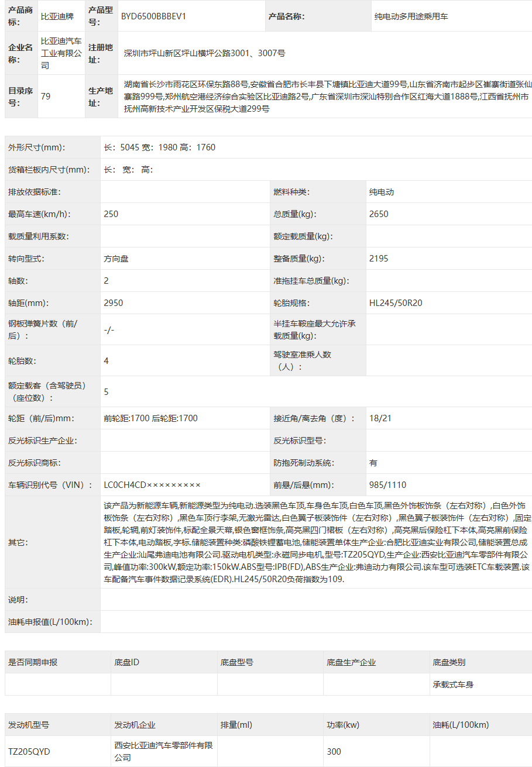The width and height of the screenshot is (532, 767).
Task: Click label 排放依据标准:
Action: point(35,192)
